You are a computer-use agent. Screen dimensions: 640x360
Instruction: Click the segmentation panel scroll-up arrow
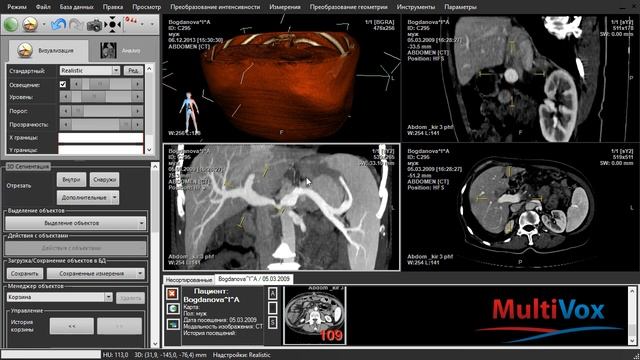point(155,167)
